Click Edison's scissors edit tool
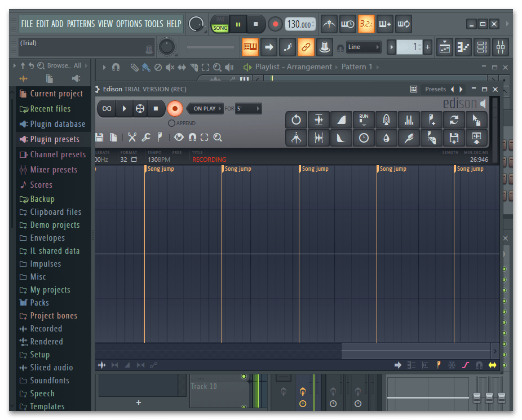 pos(132,137)
